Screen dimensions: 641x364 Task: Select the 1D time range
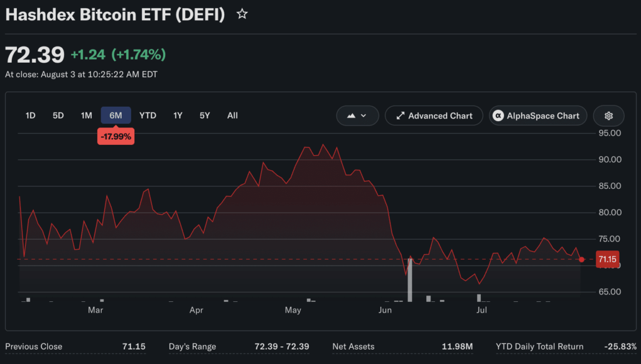pyautogui.click(x=30, y=115)
